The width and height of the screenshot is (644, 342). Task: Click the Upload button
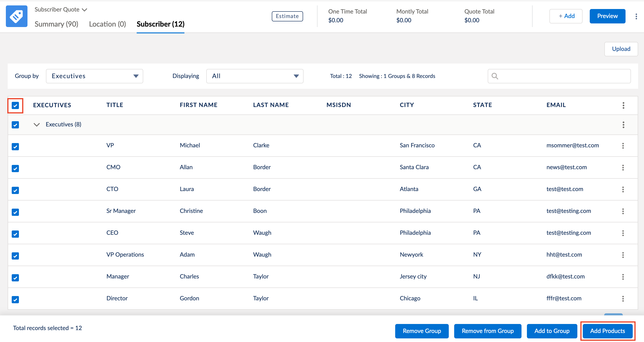pos(621,49)
